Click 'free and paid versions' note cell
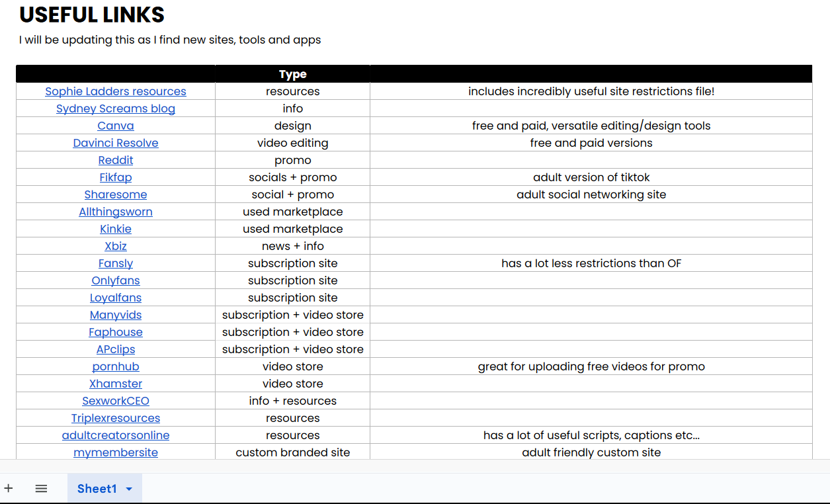Viewport: 830px width, 504px height. (x=591, y=143)
